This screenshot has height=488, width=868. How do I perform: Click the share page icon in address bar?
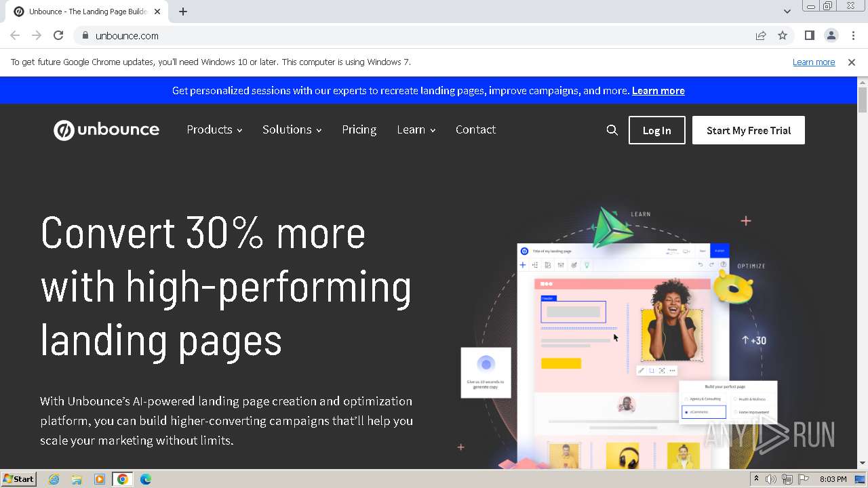click(x=761, y=35)
